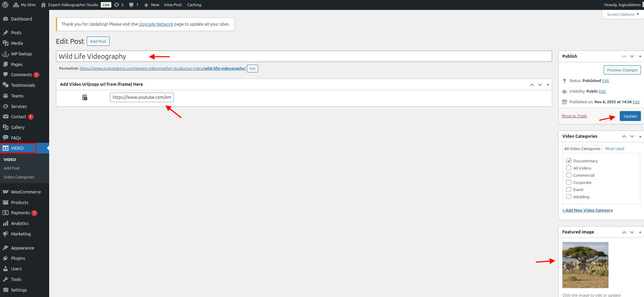Collapse the Video Categories panel
This screenshot has width=644, height=297.
point(640,136)
